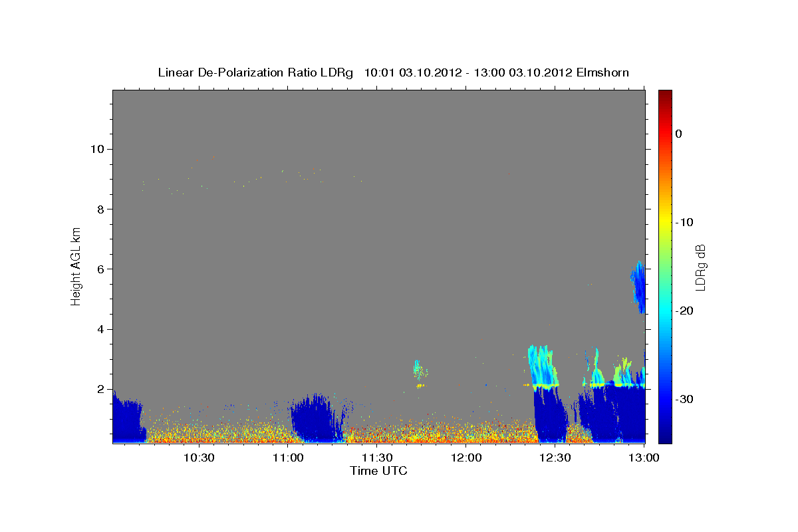Click the '10:30' time axis label

coord(198,458)
